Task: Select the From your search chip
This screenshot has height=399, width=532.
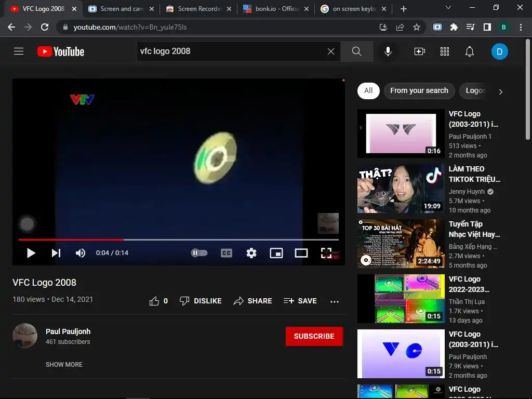Action: [419, 91]
